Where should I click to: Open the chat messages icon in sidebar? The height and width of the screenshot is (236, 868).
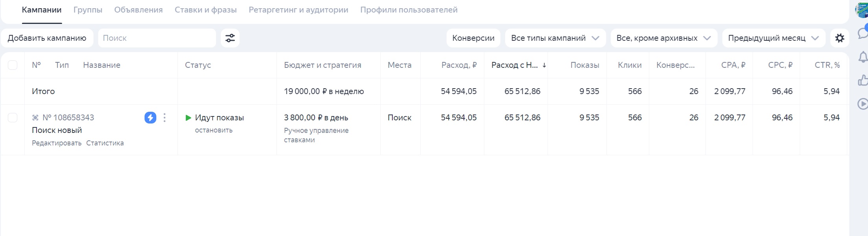863,33
